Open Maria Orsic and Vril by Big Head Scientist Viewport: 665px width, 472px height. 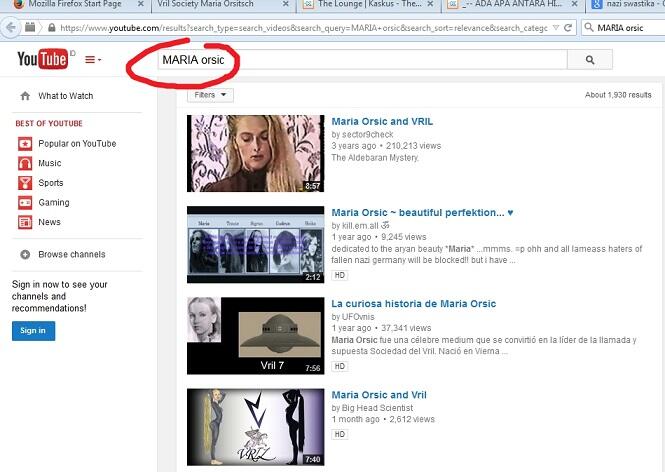coord(379,395)
